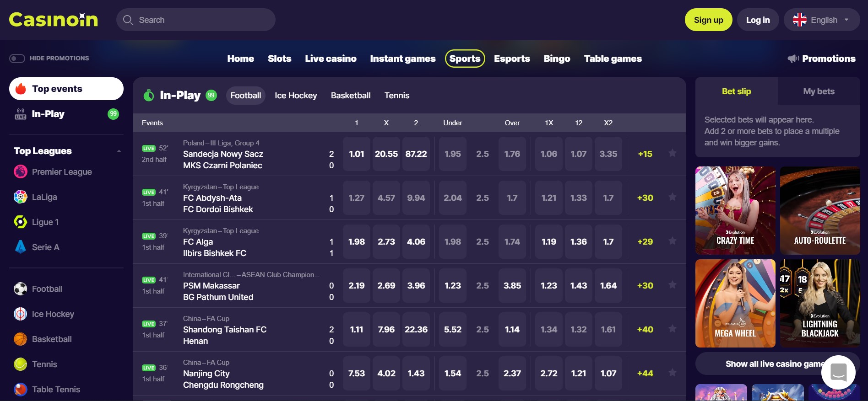Go to the Home page
868x401 pixels.
[x=241, y=59]
